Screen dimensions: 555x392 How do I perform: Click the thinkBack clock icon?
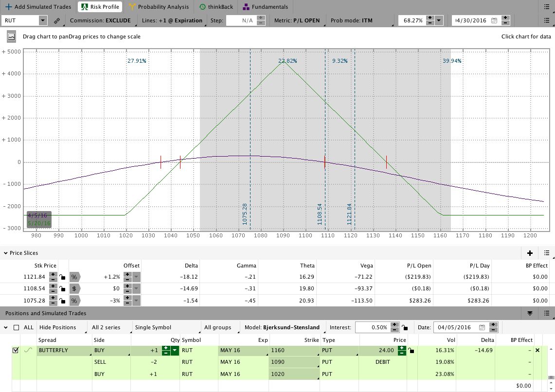[x=202, y=7]
